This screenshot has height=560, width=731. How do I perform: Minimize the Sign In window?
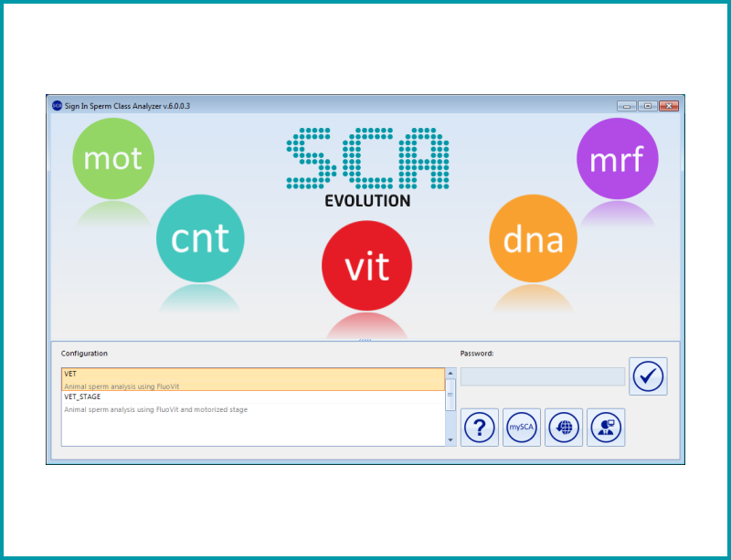[627, 106]
